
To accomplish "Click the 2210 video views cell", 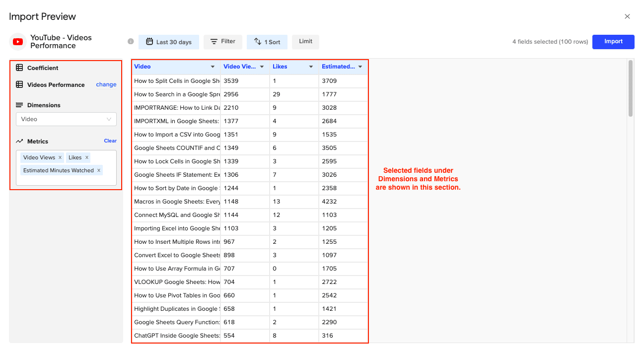I will pyautogui.click(x=245, y=108).
